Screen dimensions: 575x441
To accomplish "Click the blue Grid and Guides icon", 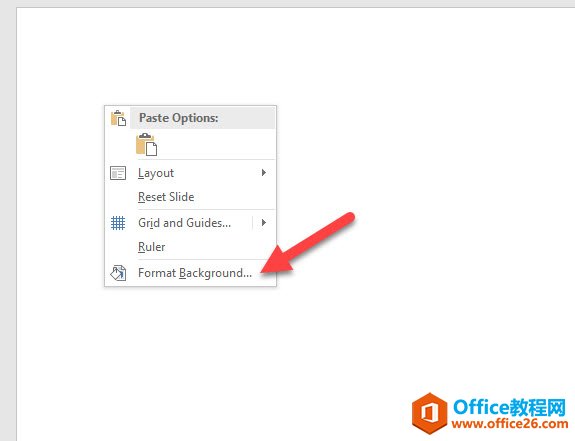I will click(x=118, y=223).
